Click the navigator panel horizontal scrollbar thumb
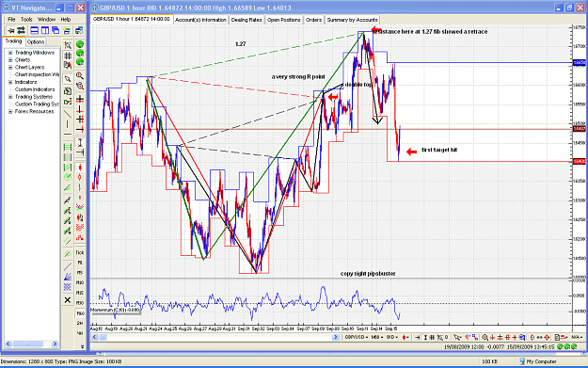588x368 pixels. 28,344
